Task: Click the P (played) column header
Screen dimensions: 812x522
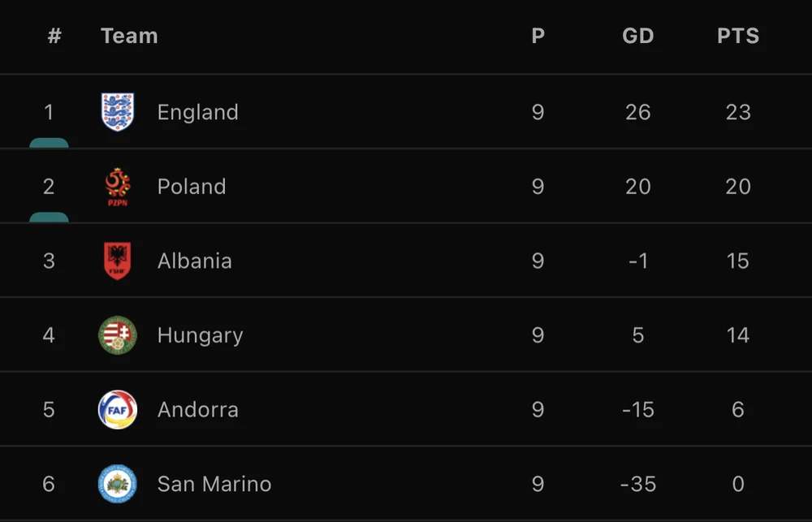Action: click(538, 37)
